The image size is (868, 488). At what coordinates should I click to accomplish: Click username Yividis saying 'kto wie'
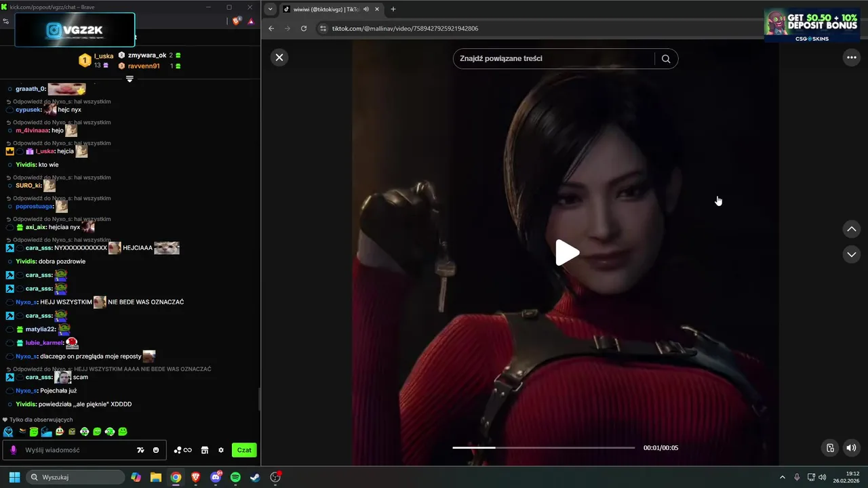tap(26, 165)
